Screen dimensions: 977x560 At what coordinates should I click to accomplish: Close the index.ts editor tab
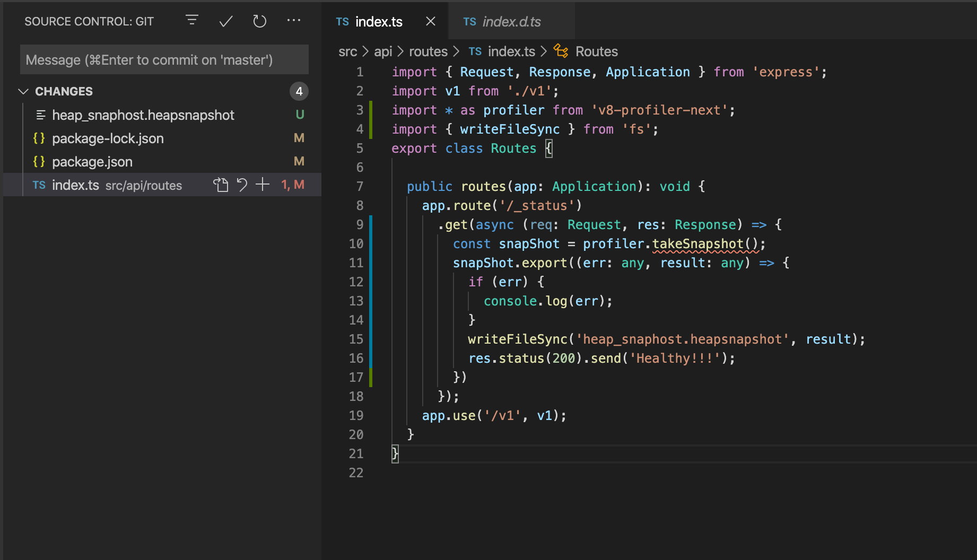(430, 21)
